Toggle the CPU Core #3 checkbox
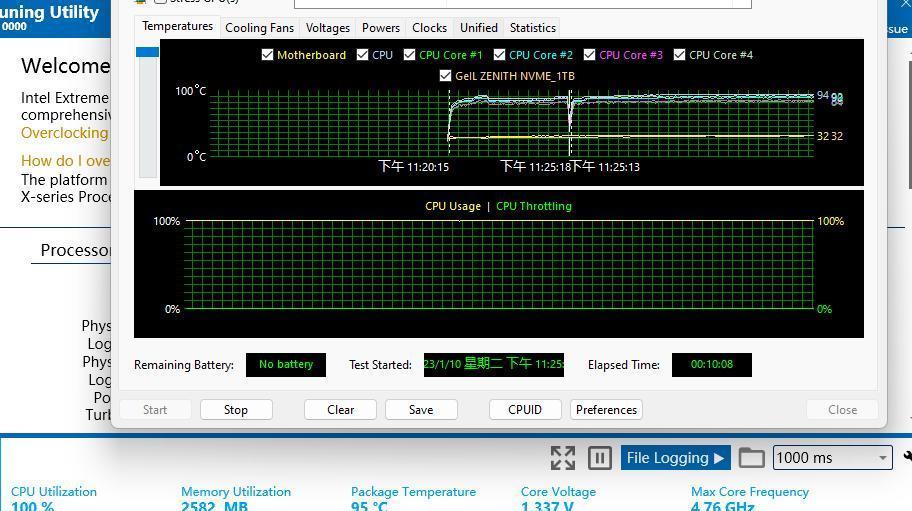The image size is (912, 511). coord(589,55)
